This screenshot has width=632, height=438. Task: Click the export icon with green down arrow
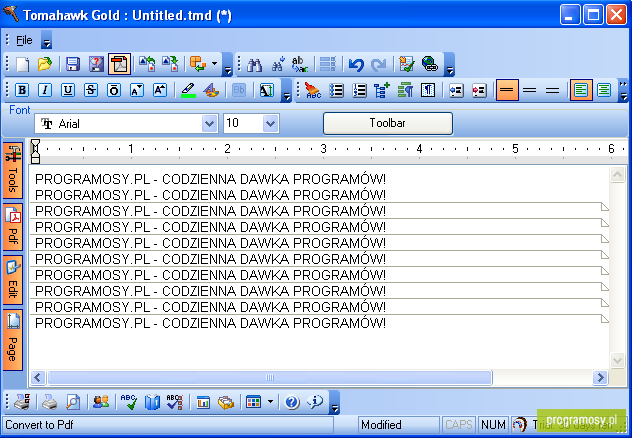point(170,64)
